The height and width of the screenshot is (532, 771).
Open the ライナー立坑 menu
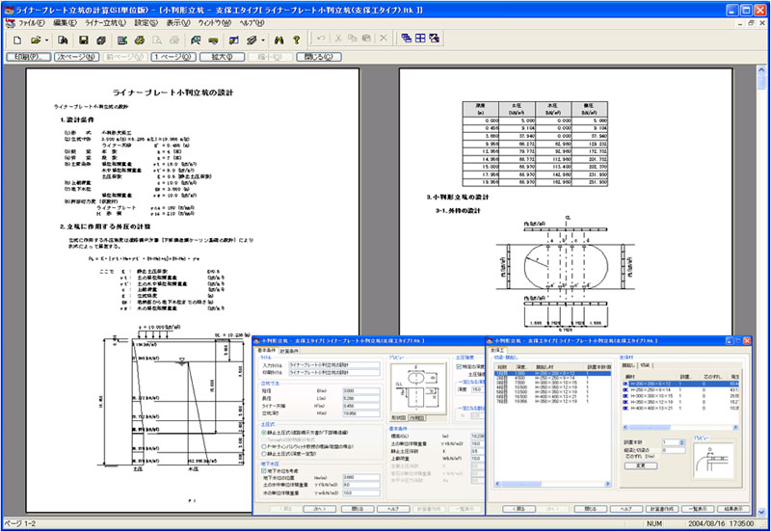coord(105,20)
